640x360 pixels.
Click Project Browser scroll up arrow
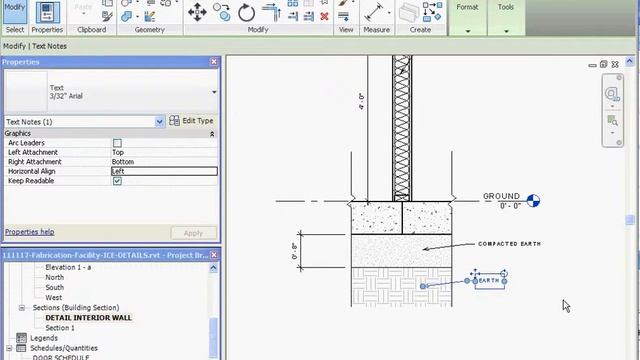213,268
